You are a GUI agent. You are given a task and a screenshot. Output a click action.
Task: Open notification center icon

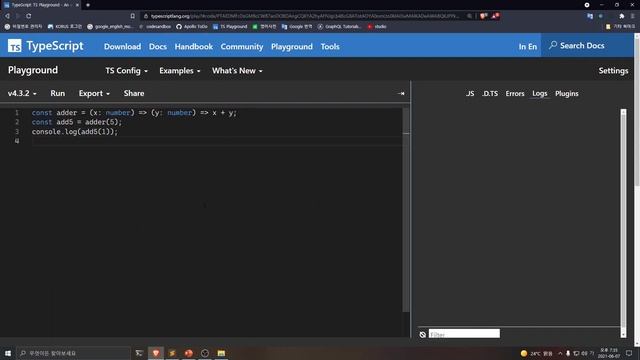pyautogui.click(x=629, y=353)
